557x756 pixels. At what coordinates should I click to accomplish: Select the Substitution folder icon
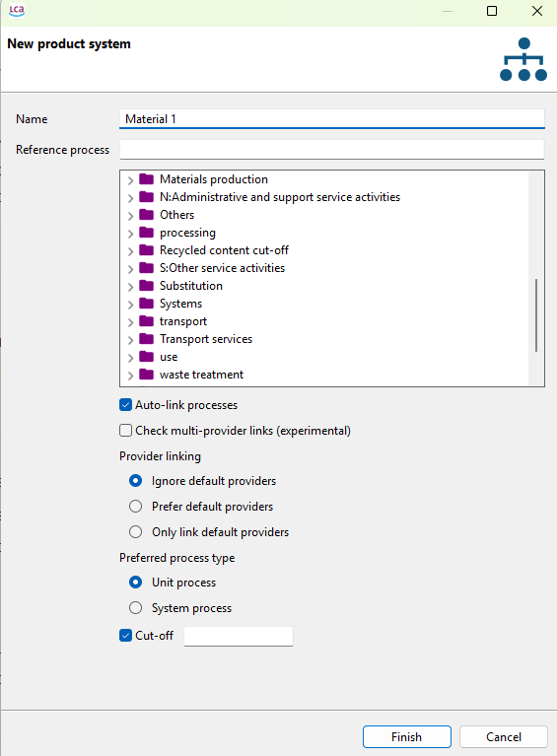click(146, 286)
